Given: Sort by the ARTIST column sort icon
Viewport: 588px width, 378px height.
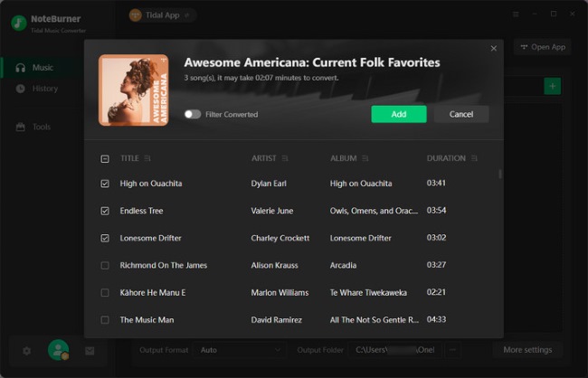Looking at the screenshot, I should [x=285, y=158].
